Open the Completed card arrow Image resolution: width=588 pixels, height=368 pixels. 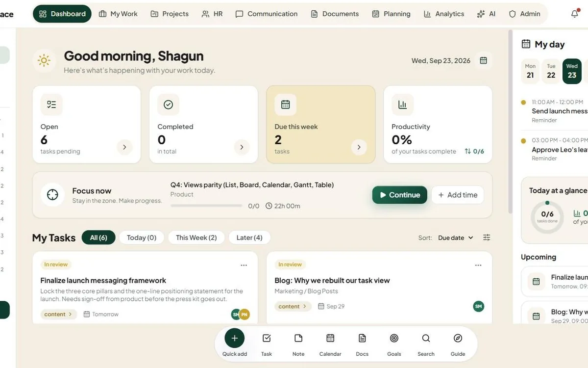point(242,147)
